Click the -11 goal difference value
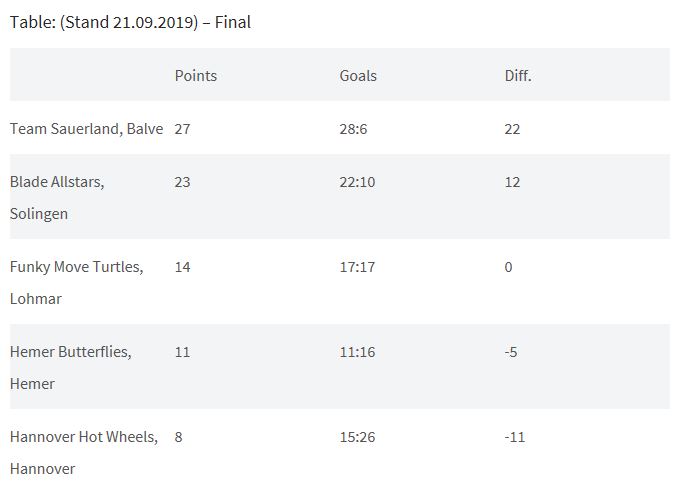680x494 pixels. 514,437
